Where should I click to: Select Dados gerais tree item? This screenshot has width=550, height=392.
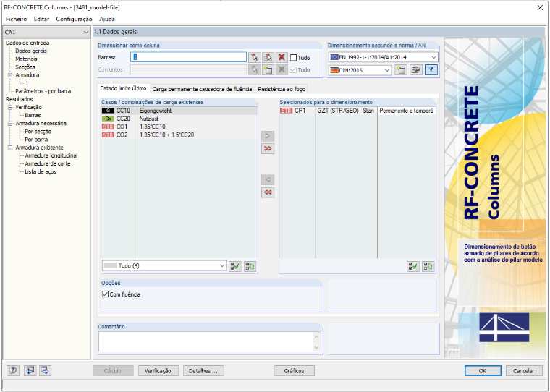pos(31,51)
